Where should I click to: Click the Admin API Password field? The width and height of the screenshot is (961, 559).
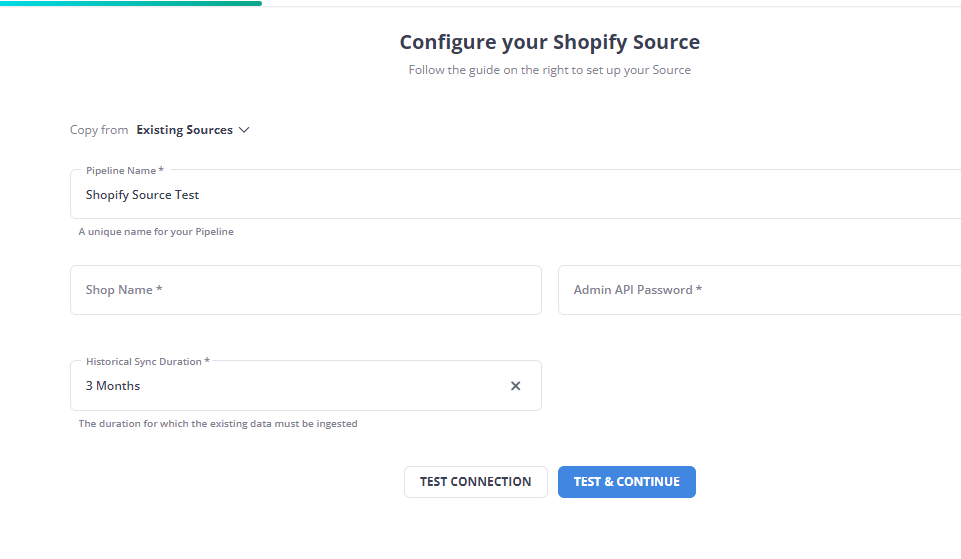coord(759,290)
